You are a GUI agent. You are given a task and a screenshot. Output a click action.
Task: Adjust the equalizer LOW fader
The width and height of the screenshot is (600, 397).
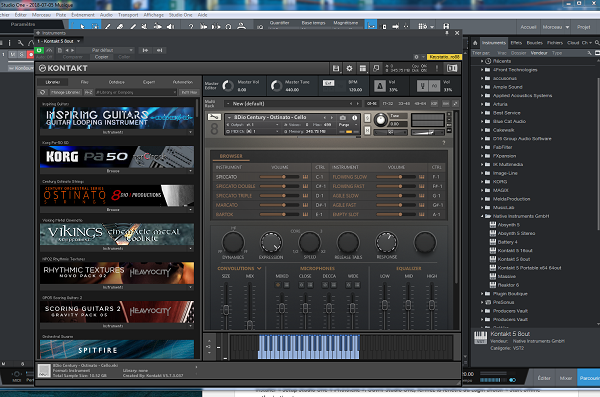coord(385,305)
